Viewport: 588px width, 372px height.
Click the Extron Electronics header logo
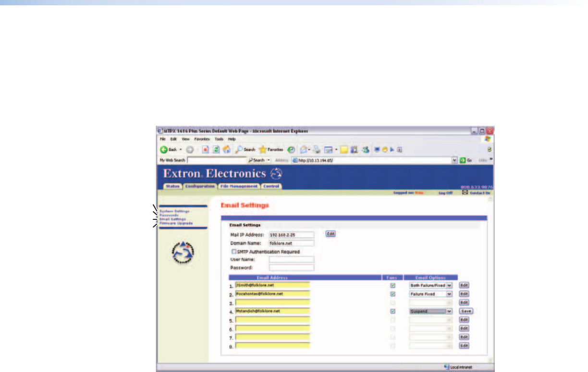click(222, 174)
